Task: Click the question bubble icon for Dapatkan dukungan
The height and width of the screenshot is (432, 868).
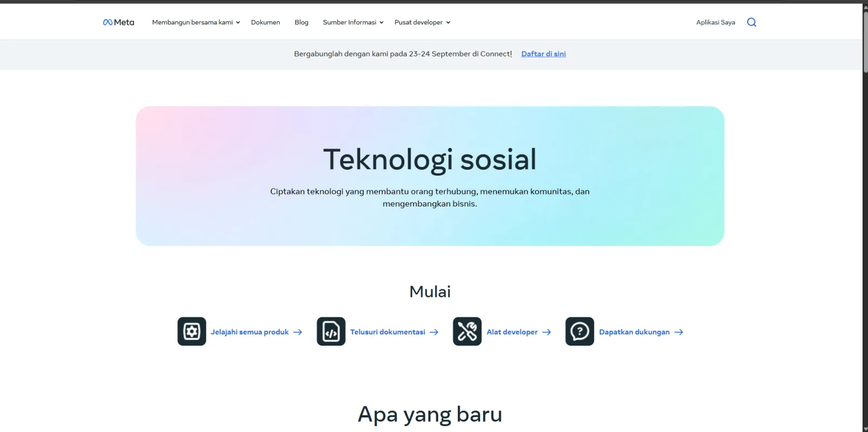Action: pos(579,331)
